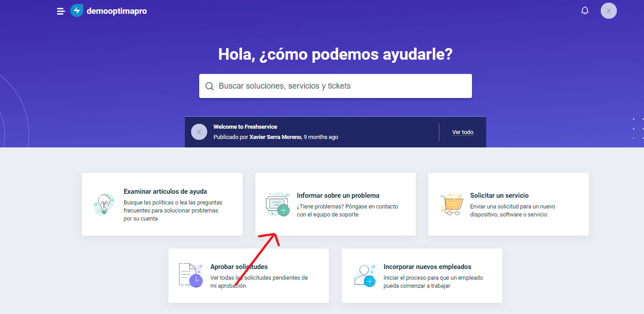Click inside the search solutions field
Image resolution: width=644 pixels, height=314 pixels.
[x=339, y=86]
